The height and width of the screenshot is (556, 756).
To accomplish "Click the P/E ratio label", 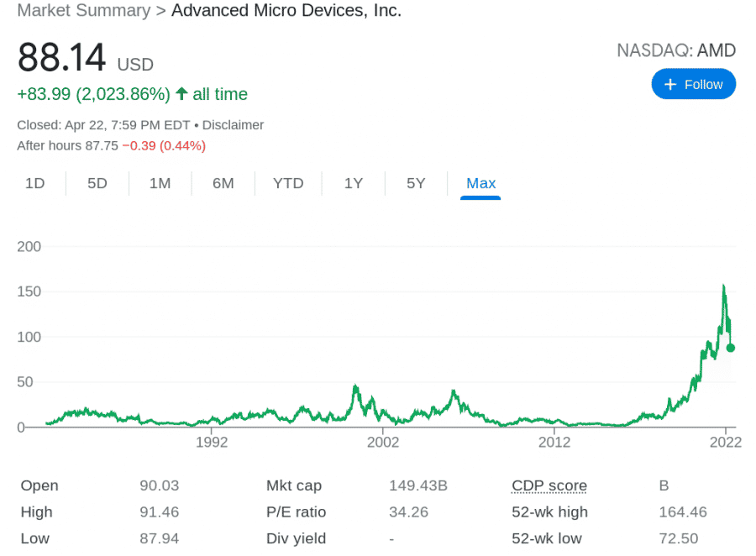I will coord(296,512).
